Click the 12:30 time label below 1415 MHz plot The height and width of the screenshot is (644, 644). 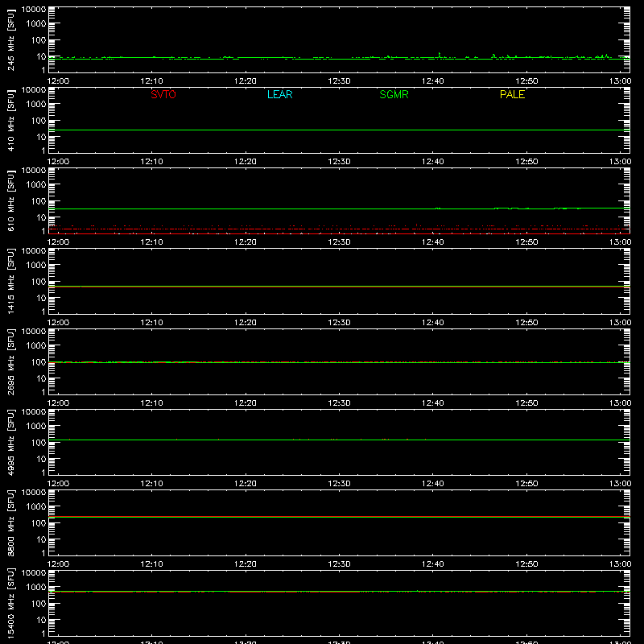point(339,323)
